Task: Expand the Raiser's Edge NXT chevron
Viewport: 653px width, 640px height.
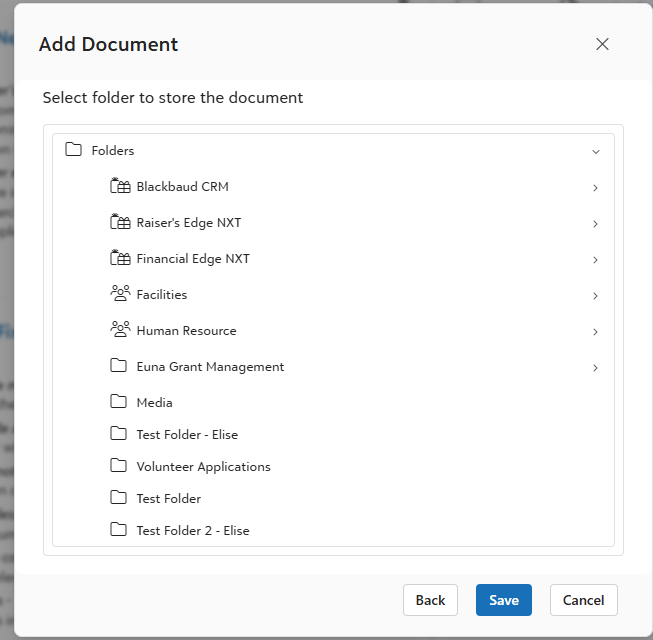Action: (595, 224)
